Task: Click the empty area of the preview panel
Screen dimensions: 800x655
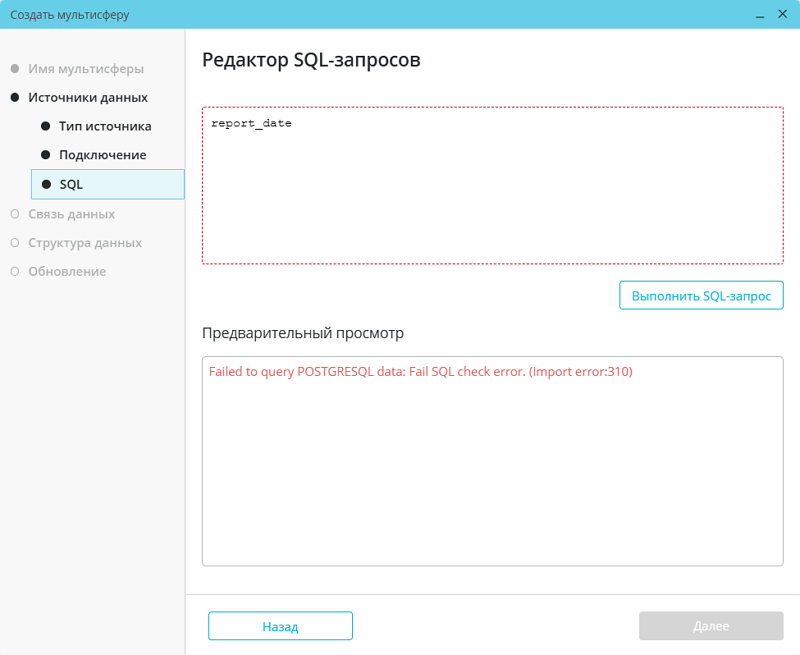Action: pos(492,480)
